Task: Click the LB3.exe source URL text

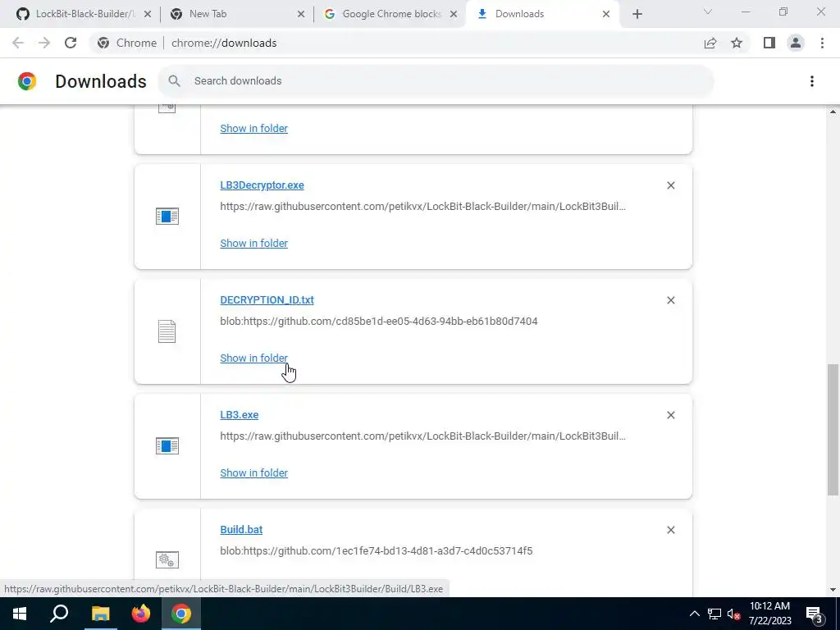Action: (422, 436)
